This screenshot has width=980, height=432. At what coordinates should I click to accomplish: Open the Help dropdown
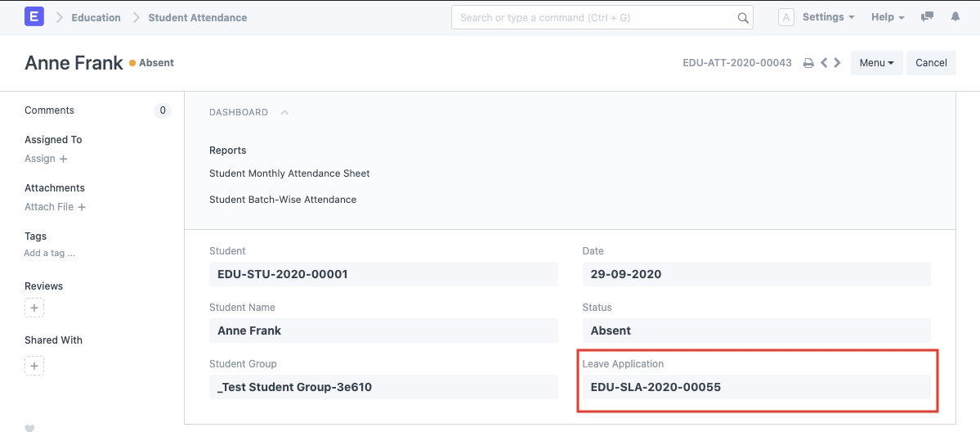888,17
